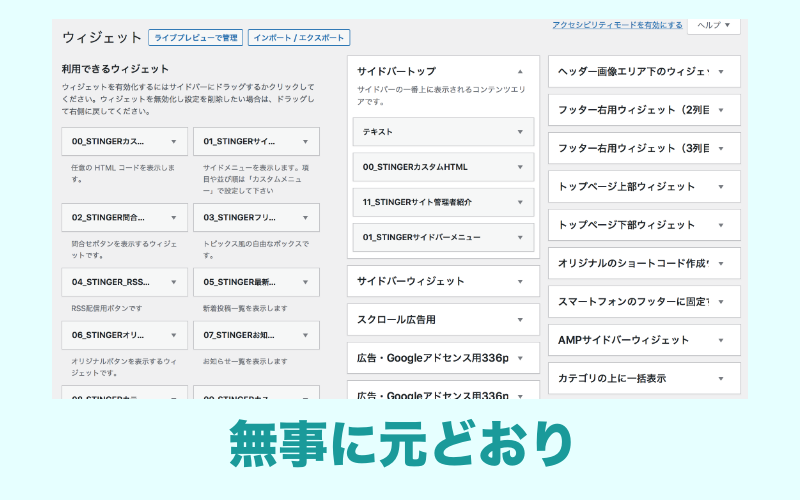Expand the トップページ下部ウィジェット area

tap(721, 225)
